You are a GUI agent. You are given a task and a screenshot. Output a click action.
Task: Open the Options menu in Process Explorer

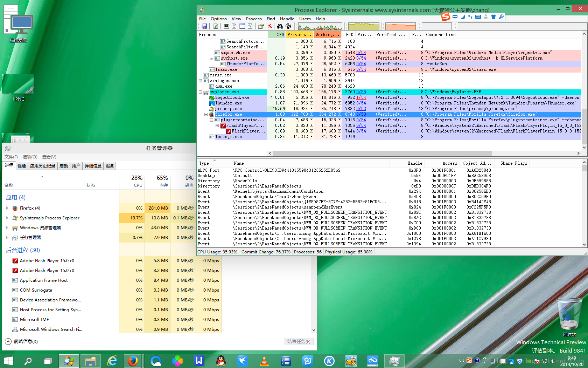click(219, 19)
